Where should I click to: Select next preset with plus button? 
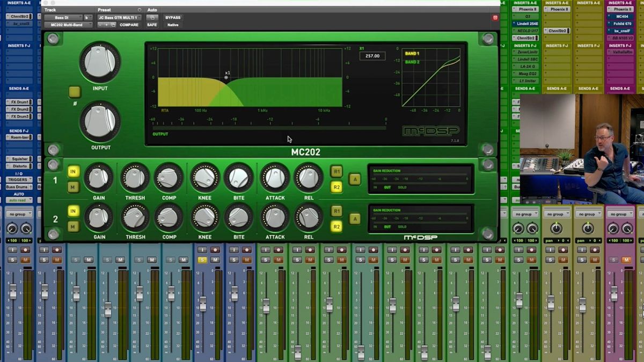[107, 25]
